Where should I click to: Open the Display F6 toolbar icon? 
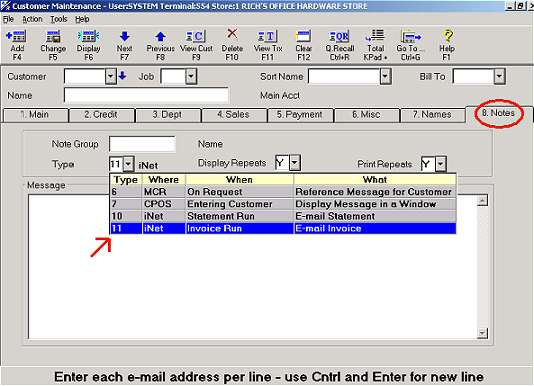(x=88, y=36)
